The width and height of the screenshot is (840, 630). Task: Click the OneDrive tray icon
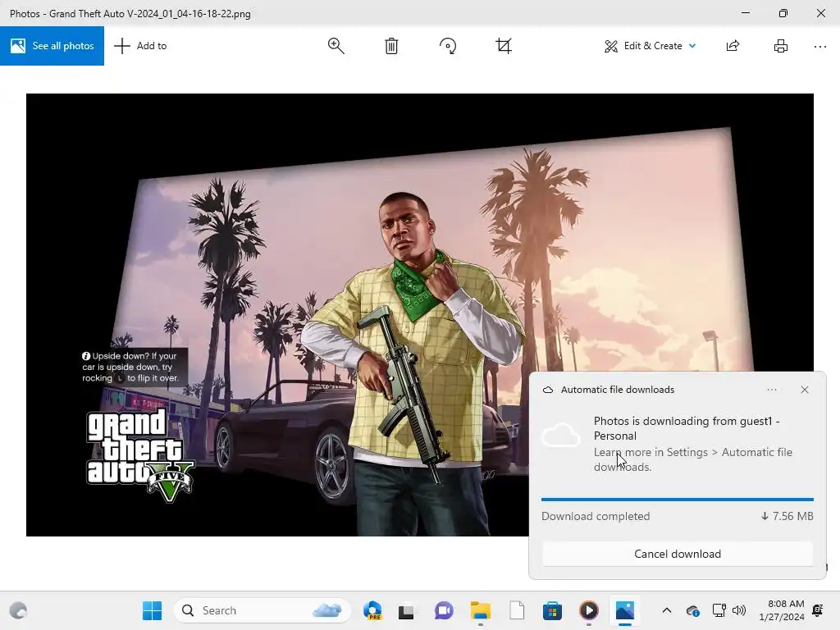(x=692, y=610)
